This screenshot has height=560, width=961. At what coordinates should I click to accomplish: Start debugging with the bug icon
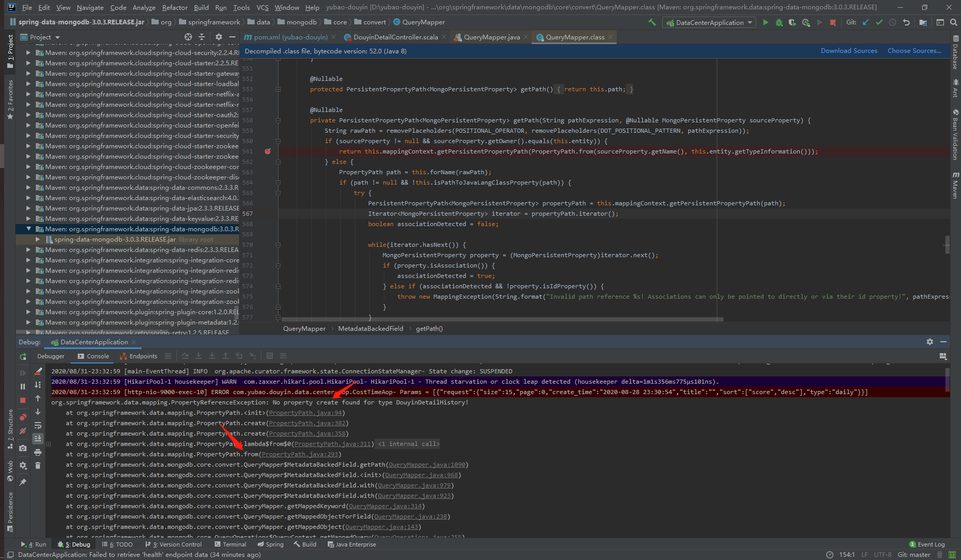(779, 22)
